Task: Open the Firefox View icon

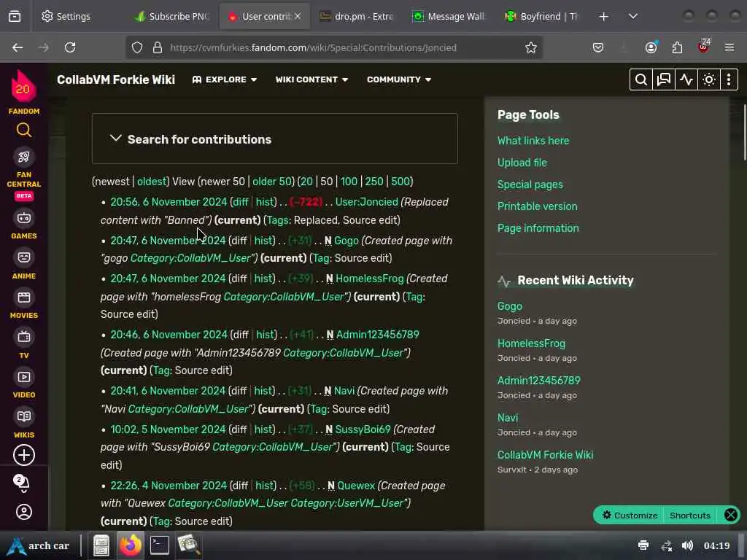Action: coord(15,16)
